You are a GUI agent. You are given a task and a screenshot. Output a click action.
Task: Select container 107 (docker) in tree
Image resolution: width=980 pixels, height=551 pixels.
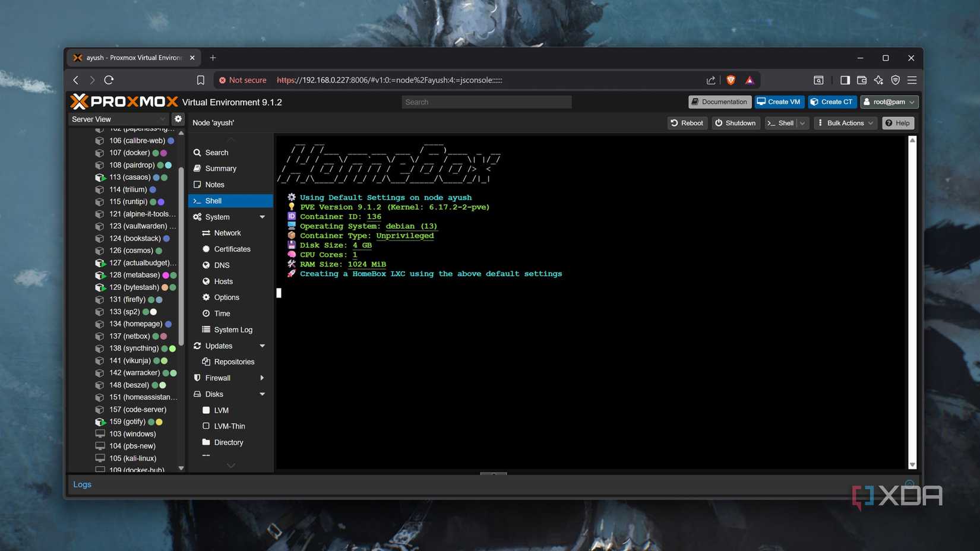click(x=129, y=153)
